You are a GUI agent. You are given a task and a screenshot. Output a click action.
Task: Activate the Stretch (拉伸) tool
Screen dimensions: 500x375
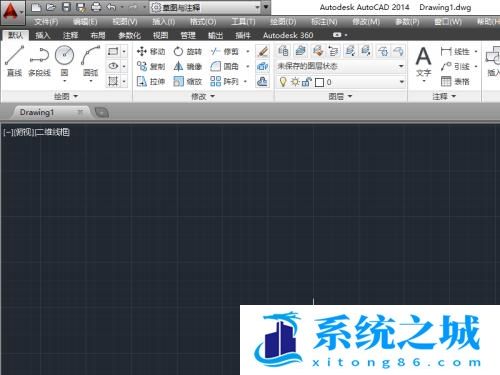coord(151,81)
